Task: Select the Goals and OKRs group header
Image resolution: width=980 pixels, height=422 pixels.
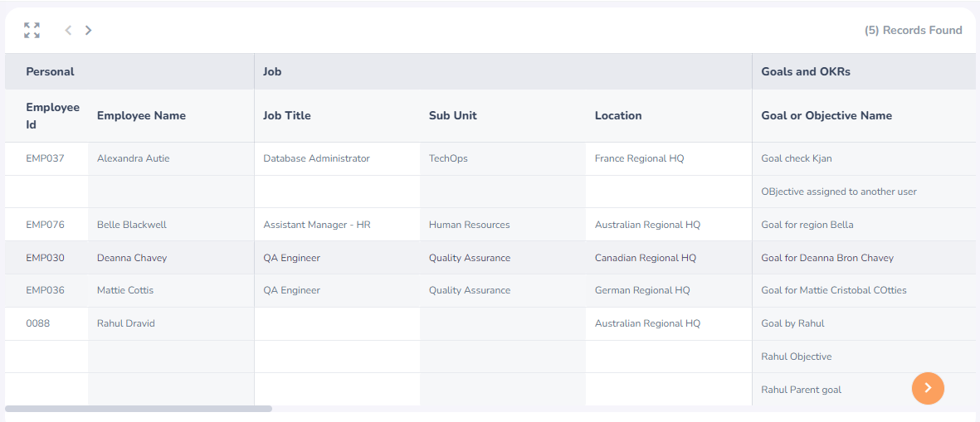Action: (806, 72)
